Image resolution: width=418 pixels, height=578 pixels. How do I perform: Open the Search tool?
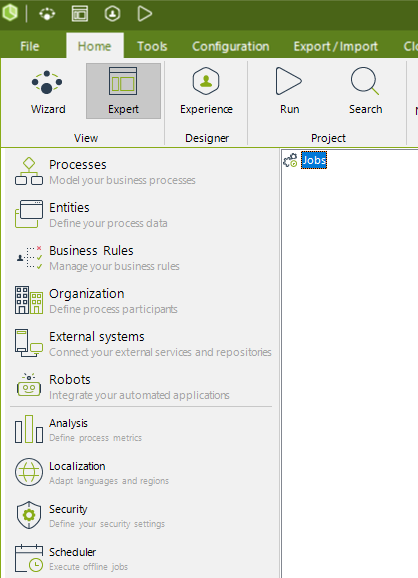[365, 91]
